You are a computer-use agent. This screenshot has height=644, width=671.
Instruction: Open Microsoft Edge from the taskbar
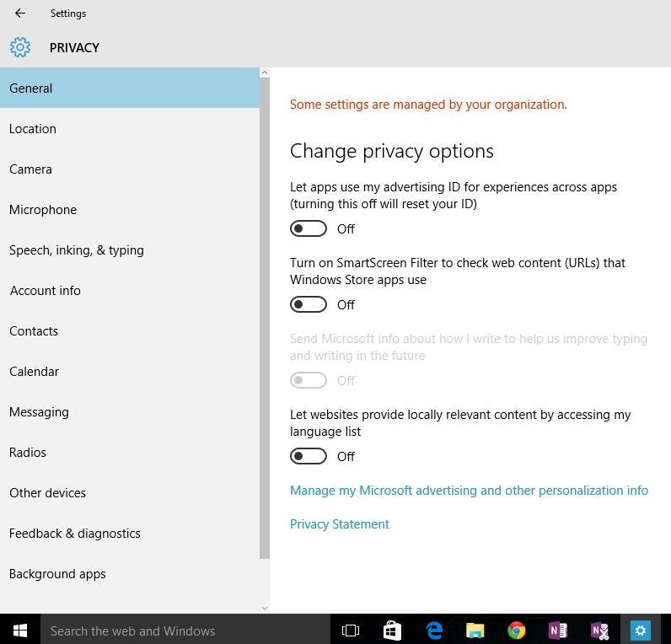pyautogui.click(x=433, y=631)
